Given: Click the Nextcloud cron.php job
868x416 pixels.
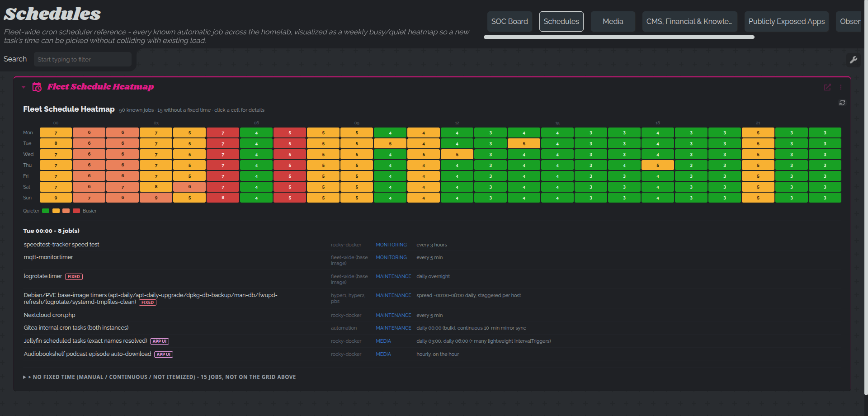Looking at the screenshot, I should [x=50, y=315].
